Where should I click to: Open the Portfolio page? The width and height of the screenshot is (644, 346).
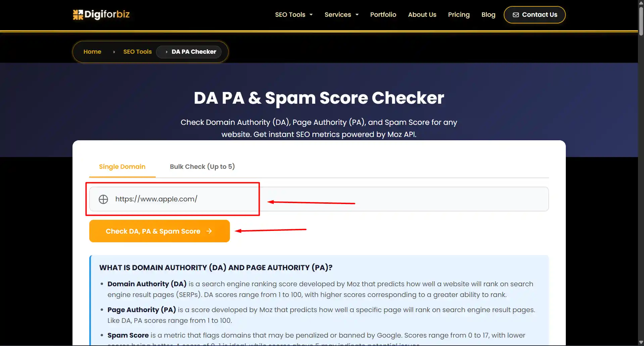click(x=383, y=15)
